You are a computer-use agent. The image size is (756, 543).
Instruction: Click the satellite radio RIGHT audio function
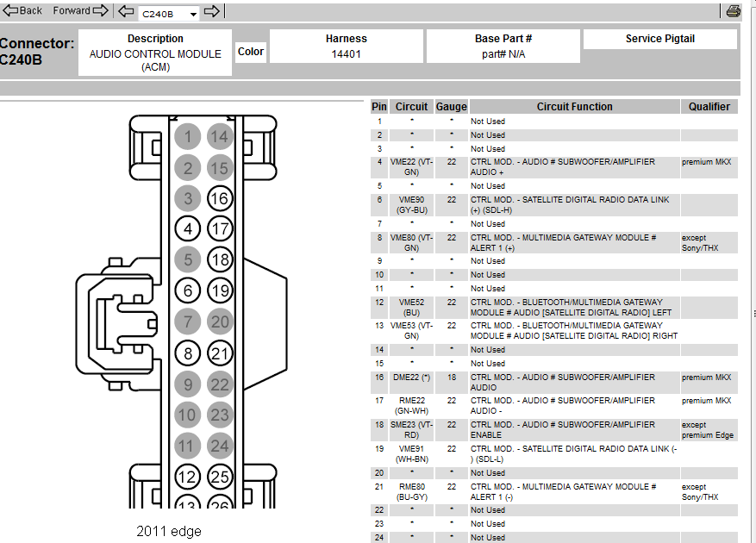[574, 330]
